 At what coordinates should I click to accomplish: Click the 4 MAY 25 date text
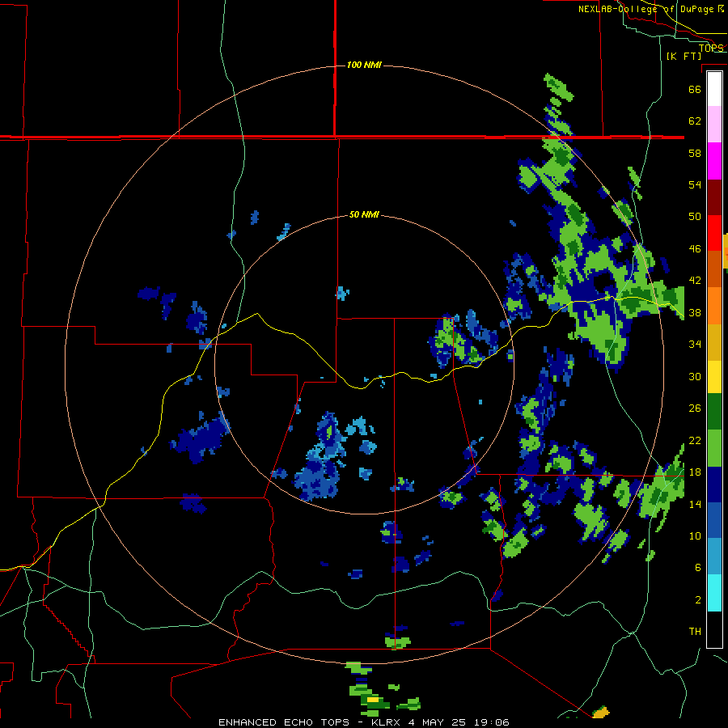[x=438, y=722]
